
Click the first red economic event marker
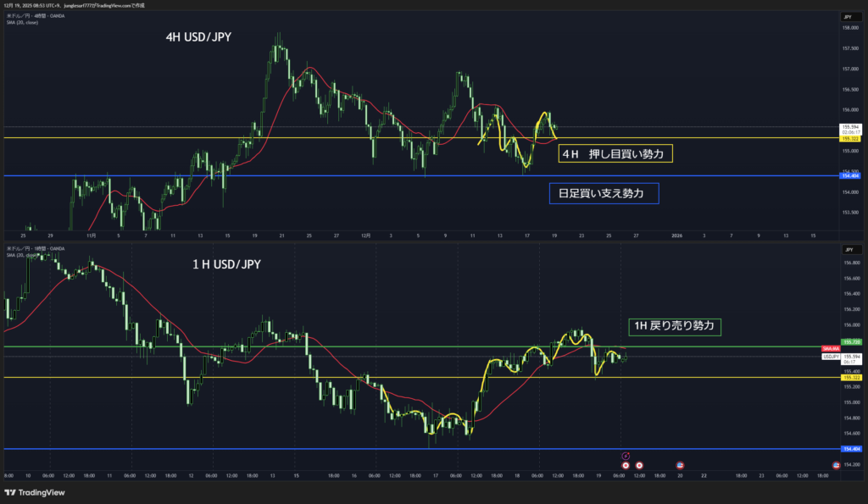pos(626,465)
